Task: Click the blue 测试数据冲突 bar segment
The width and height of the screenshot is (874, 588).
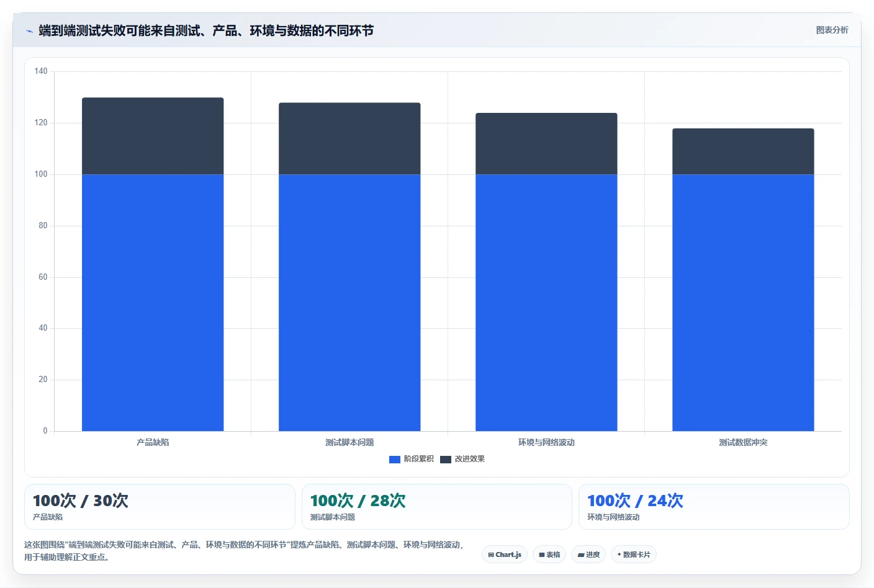Action: [743, 303]
